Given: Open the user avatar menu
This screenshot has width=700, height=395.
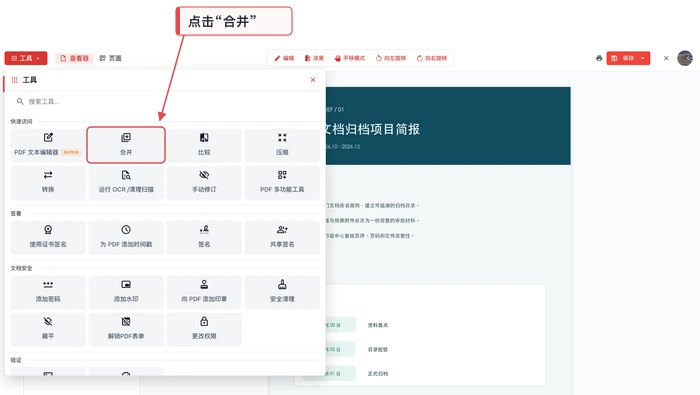Looking at the screenshot, I should [x=685, y=58].
